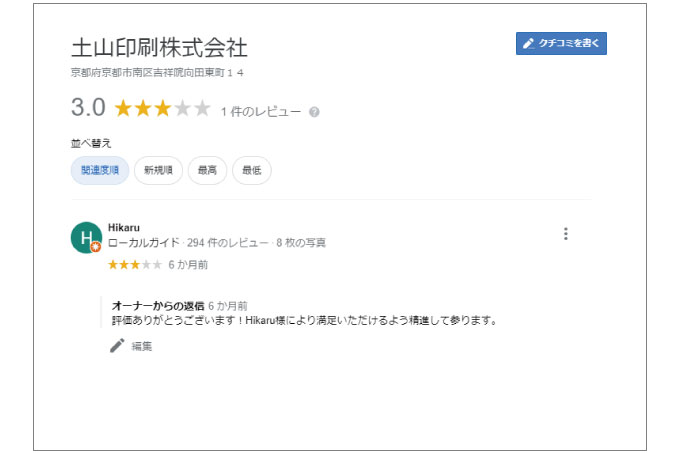Open the three-dot menu for Hikaru's review

click(566, 234)
